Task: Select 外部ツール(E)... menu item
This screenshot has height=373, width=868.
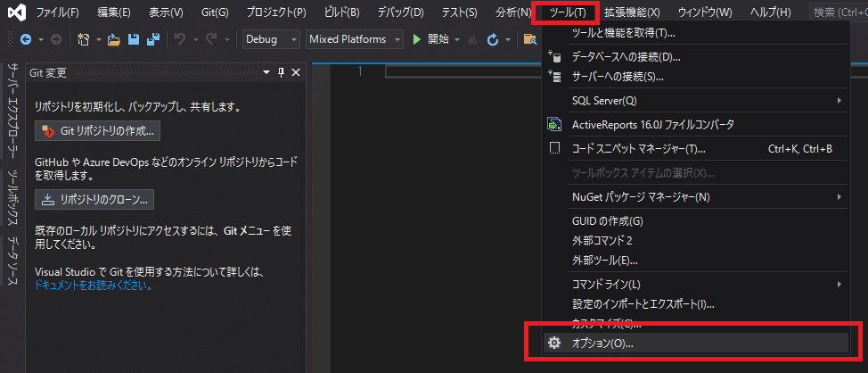Action: [x=694, y=260]
